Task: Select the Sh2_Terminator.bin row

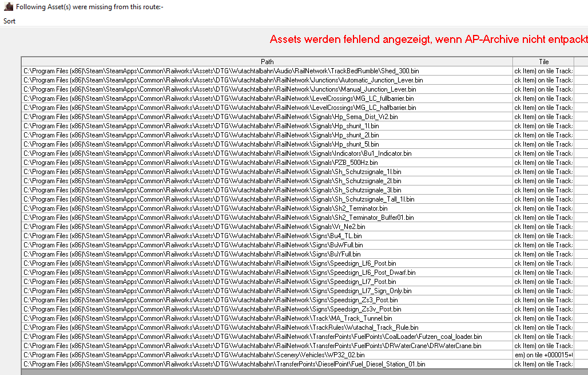Action: click(x=267, y=208)
